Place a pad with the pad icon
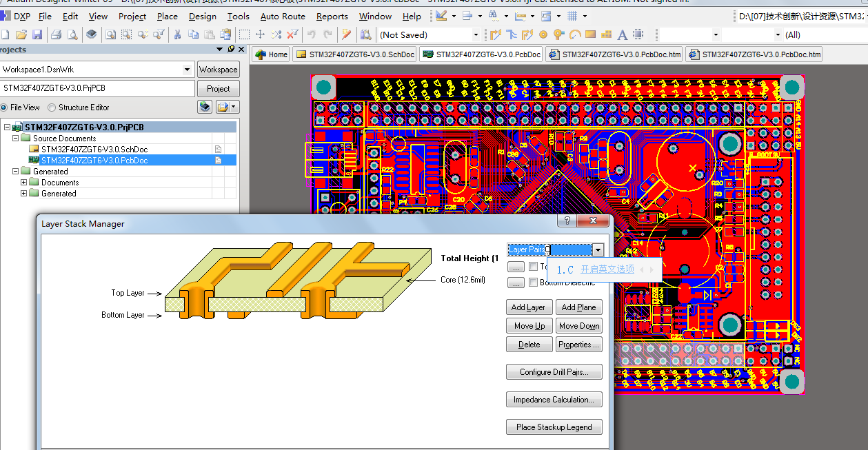Screen dimensions: 868x450 (543, 34)
